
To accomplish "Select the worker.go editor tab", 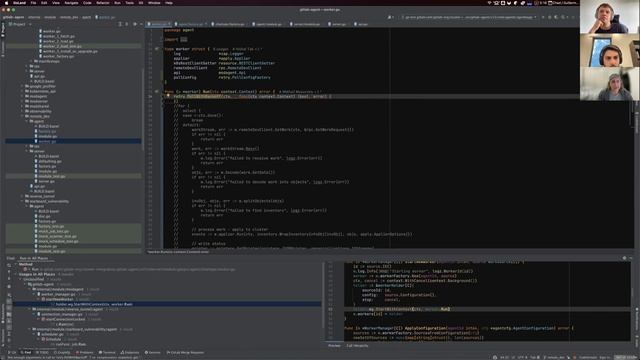I will (159, 24).
